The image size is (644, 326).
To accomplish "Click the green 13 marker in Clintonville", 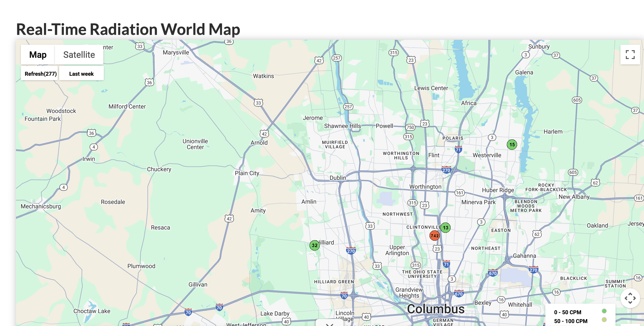I will click(x=445, y=228).
